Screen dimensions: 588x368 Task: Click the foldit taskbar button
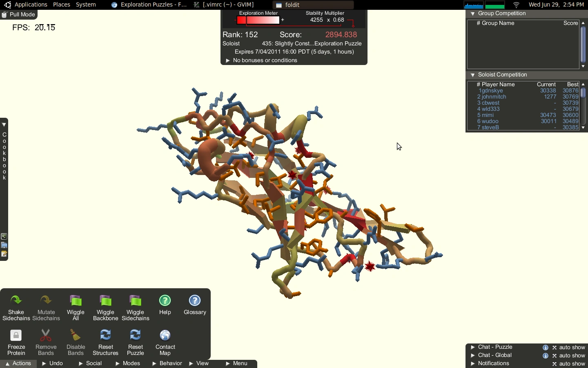pos(313,5)
